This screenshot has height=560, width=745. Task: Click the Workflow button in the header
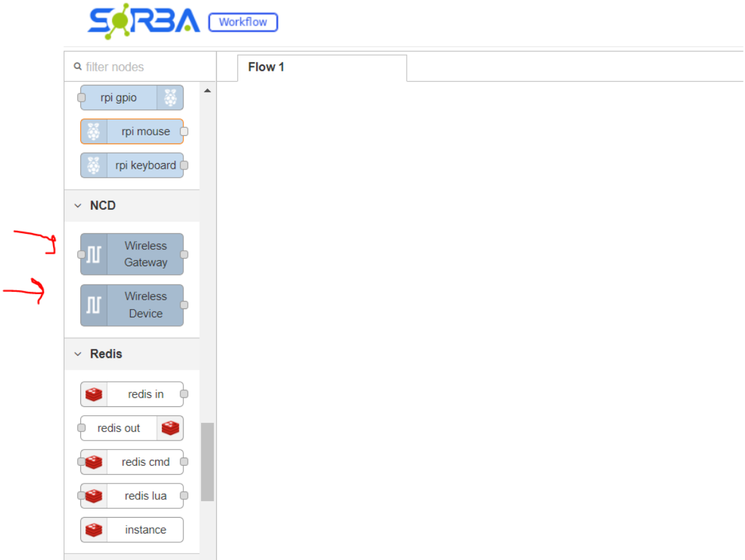[x=243, y=22]
